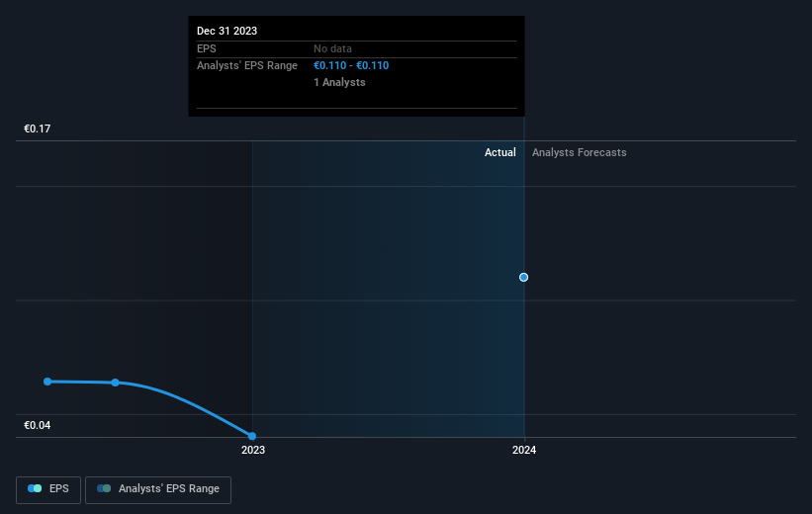The image size is (812, 514).
Task: Click the EPS row label in tooltip
Action: 206,48
